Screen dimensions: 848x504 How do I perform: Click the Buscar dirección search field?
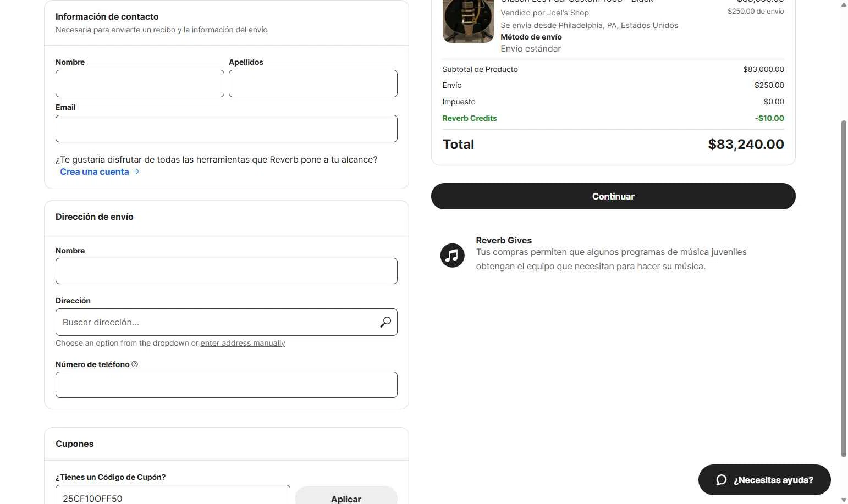(x=217, y=322)
